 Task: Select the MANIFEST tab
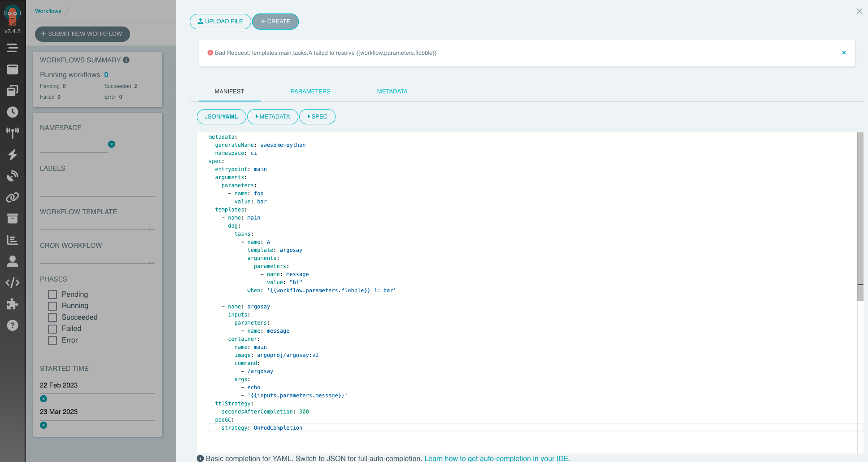[229, 91]
